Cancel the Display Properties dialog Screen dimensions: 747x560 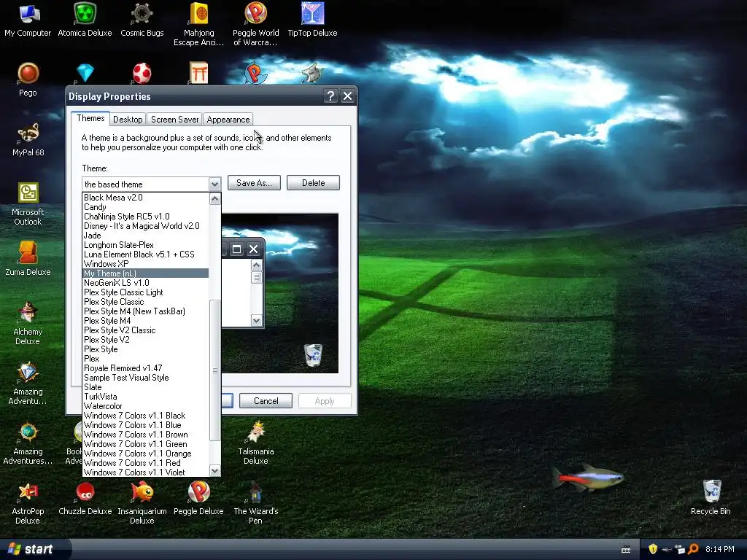pos(266,401)
